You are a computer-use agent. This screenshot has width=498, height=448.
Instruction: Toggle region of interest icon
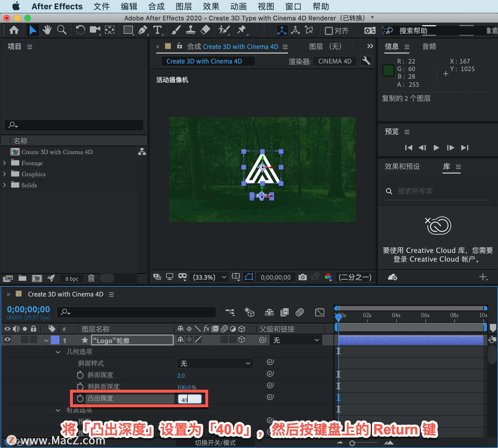pos(236,277)
